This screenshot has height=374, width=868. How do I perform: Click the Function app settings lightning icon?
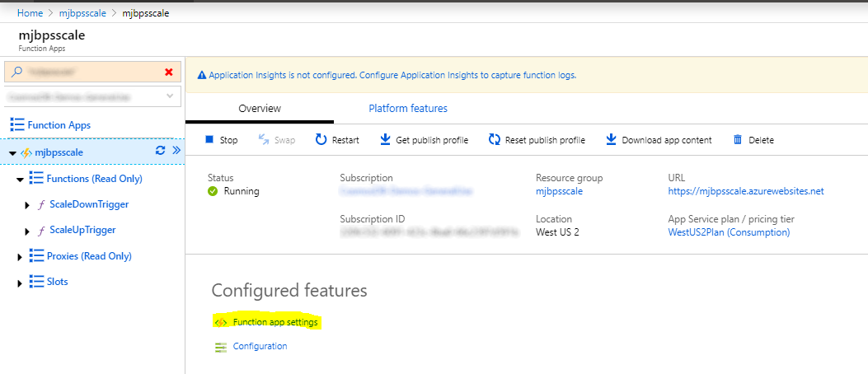(x=221, y=322)
